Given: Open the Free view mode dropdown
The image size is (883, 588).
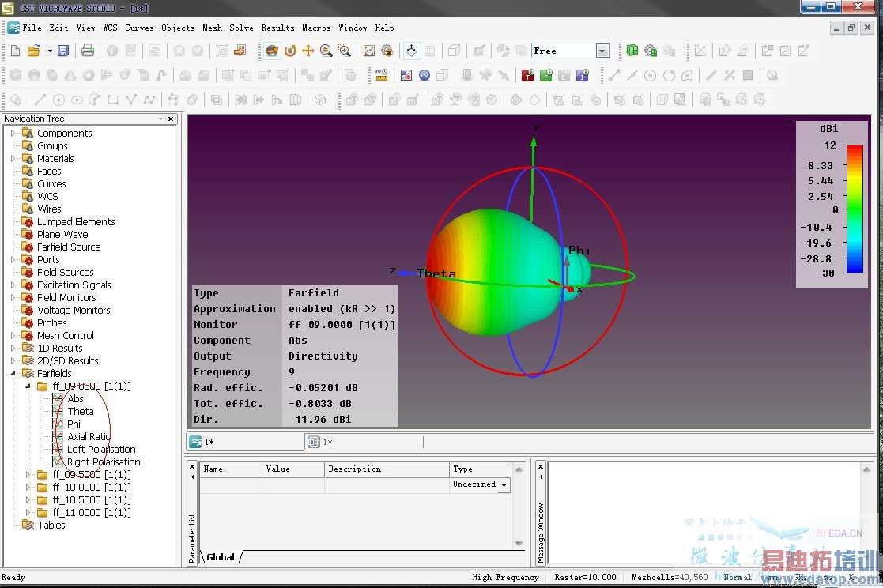Looking at the screenshot, I should 602,51.
